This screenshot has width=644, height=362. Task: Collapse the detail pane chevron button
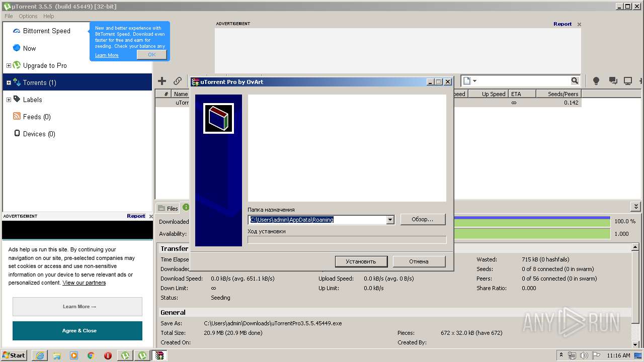tap(636, 207)
